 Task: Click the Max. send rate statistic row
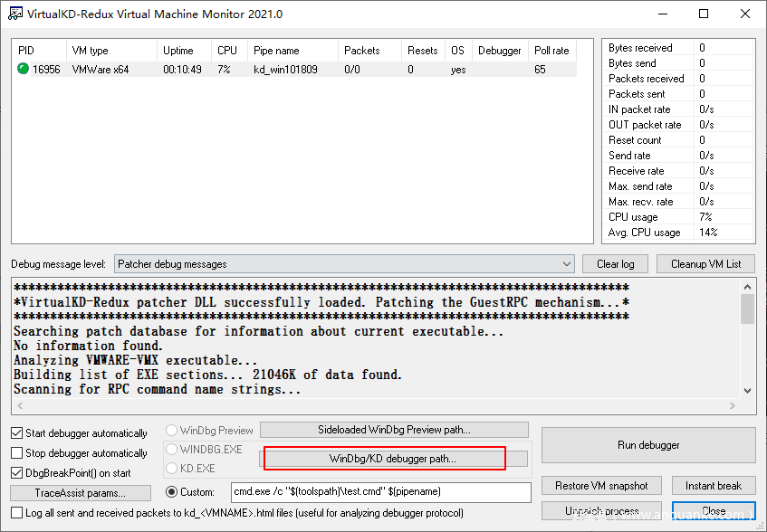(677, 186)
